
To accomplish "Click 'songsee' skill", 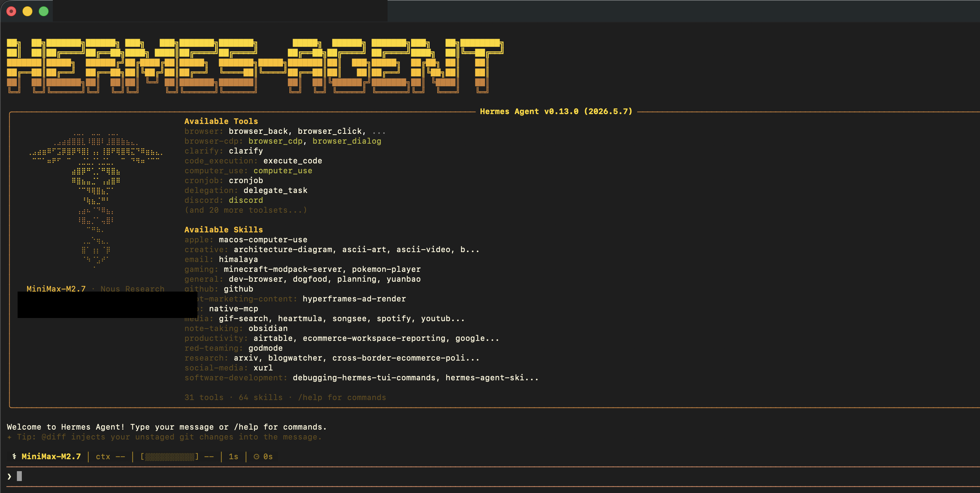I will 349,318.
